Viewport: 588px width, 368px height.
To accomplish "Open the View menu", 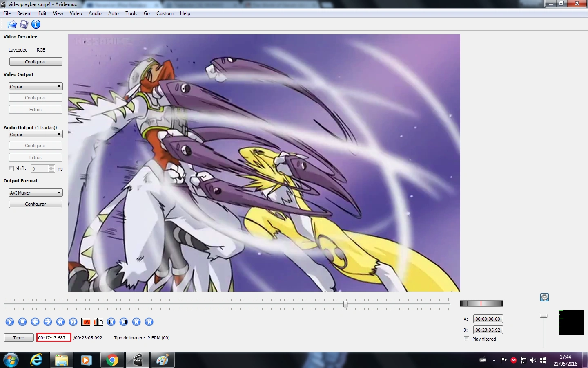I will click(58, 13).
